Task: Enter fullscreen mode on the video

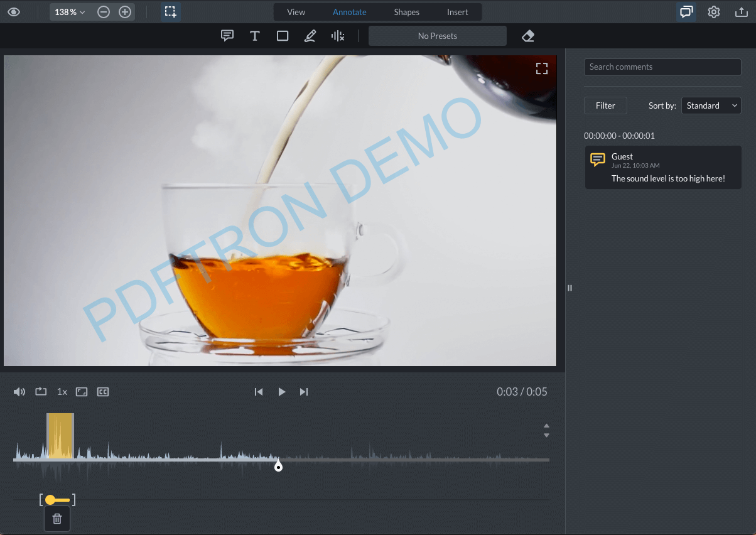Action: (x=541, y=68)
